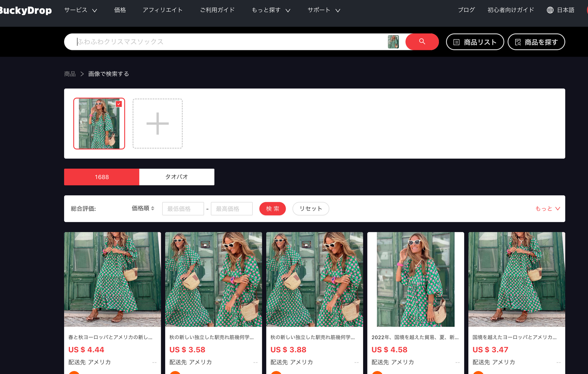
Task: Click the red 検索 filter button
Action: [273, 209]
